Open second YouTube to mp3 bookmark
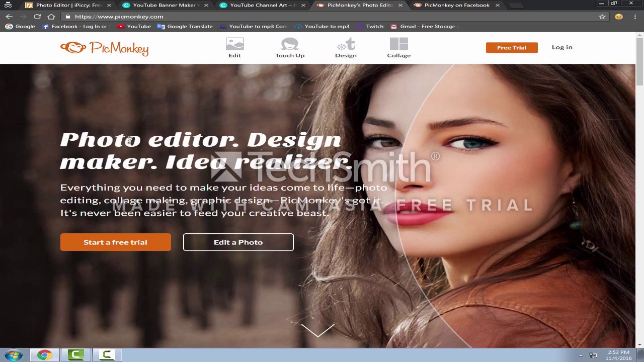The height and width of the screenshot is (362, 644). pos(322,26)
